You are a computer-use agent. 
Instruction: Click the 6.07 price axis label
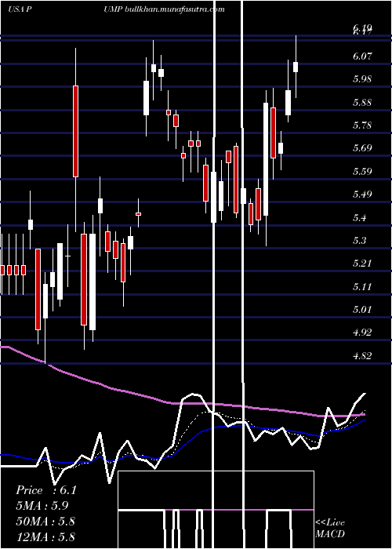pyautogui.click(x=362, y=56)
